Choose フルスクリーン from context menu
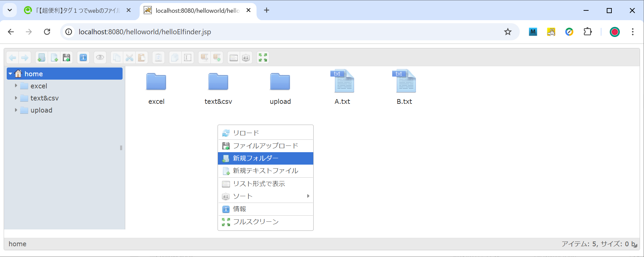This screenshot has width=644, height=257. [x=266, y=222]
